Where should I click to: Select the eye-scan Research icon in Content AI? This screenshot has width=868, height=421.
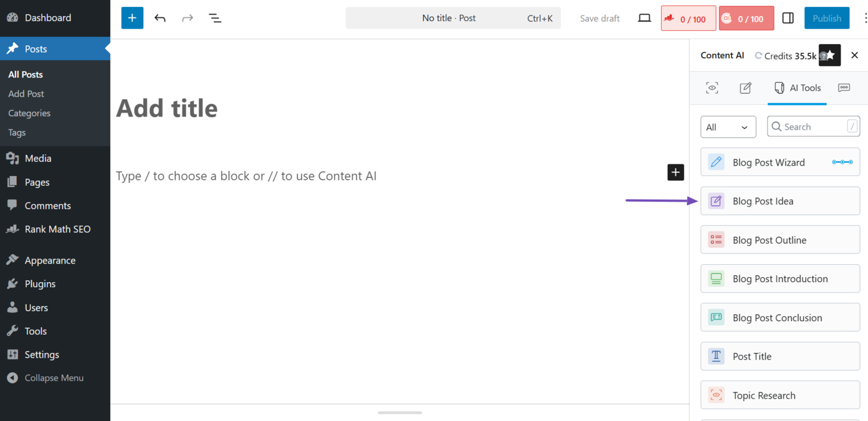[x=712, y=88]
